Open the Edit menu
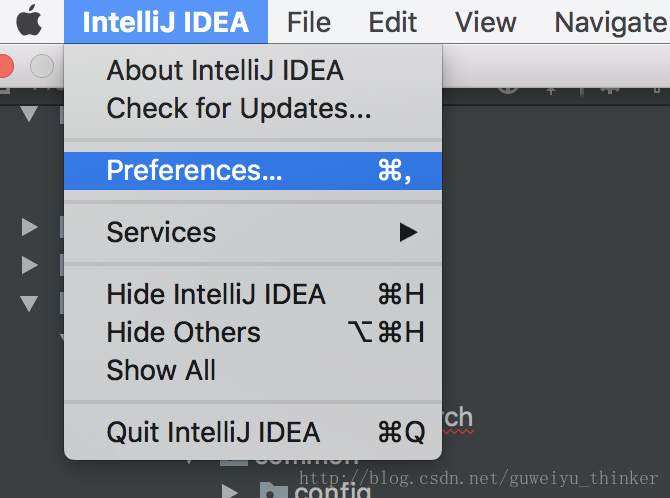 click(x=392, y=22)
